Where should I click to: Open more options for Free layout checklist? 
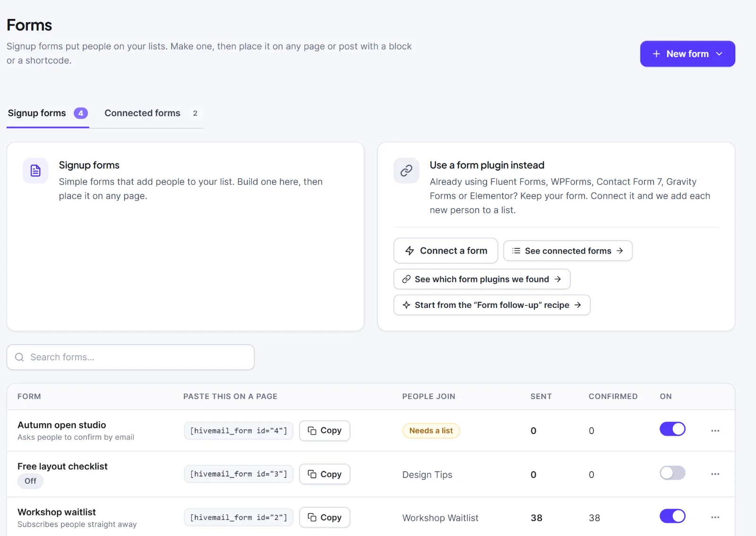(715, 474)
